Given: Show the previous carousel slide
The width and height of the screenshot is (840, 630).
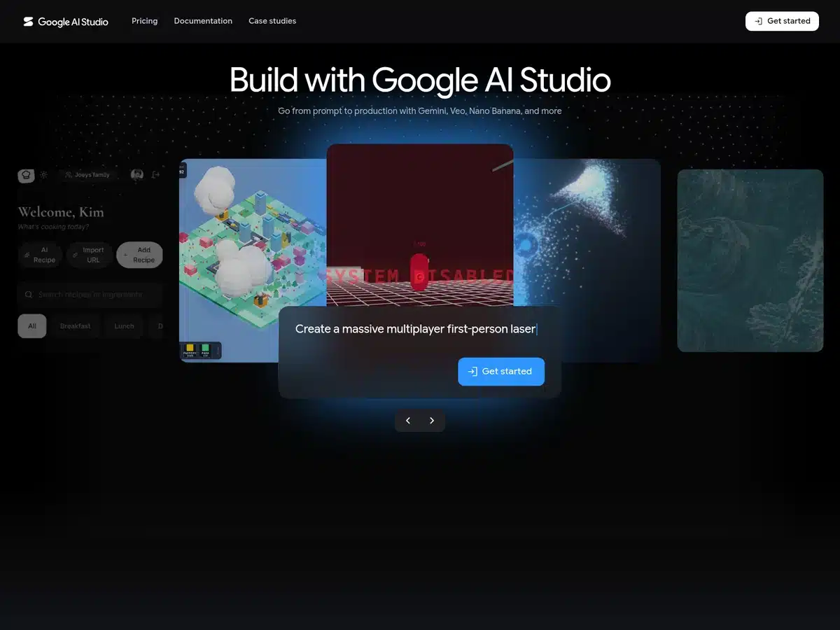Looking at the screenshot, I should [x=408, y=421].
